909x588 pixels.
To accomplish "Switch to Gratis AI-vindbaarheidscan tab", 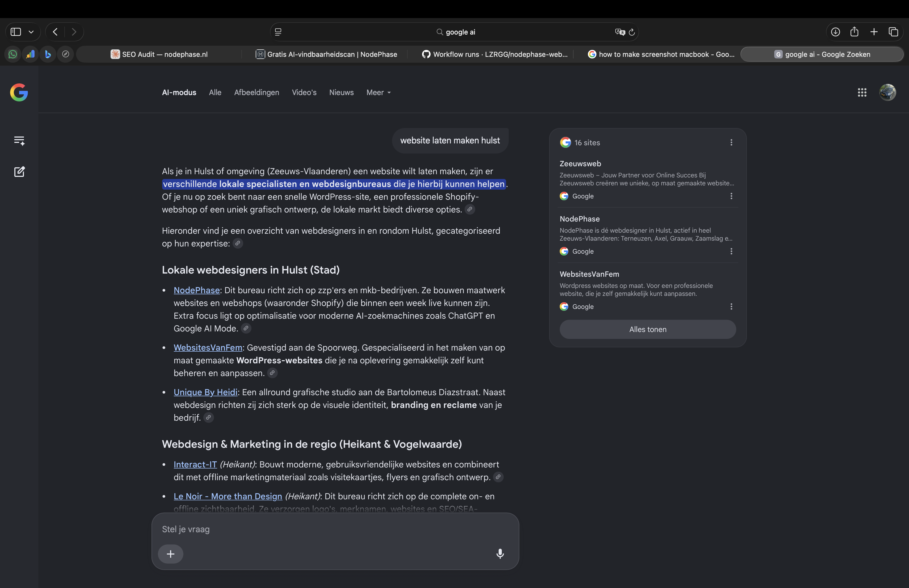I will pyautogui.click(x=326, y=54).
